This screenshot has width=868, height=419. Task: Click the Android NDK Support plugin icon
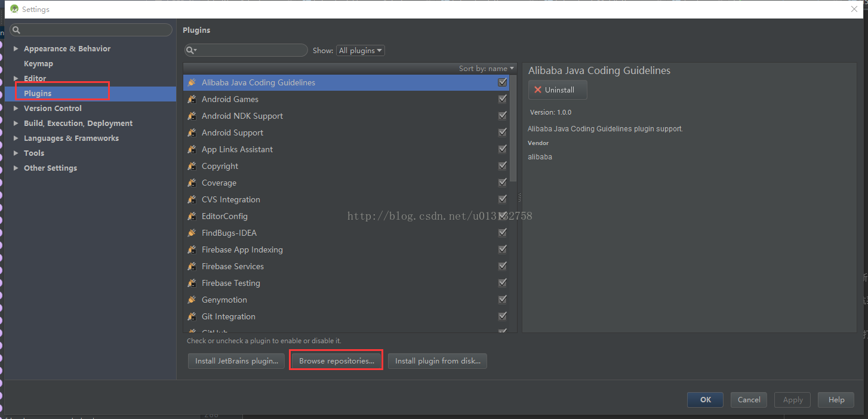click(192, 116)
